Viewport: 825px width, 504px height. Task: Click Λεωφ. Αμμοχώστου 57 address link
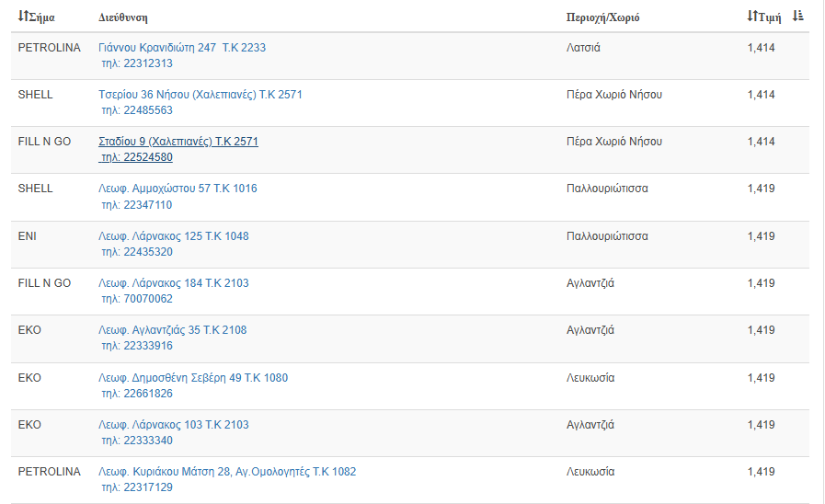[x=178, y=189]
